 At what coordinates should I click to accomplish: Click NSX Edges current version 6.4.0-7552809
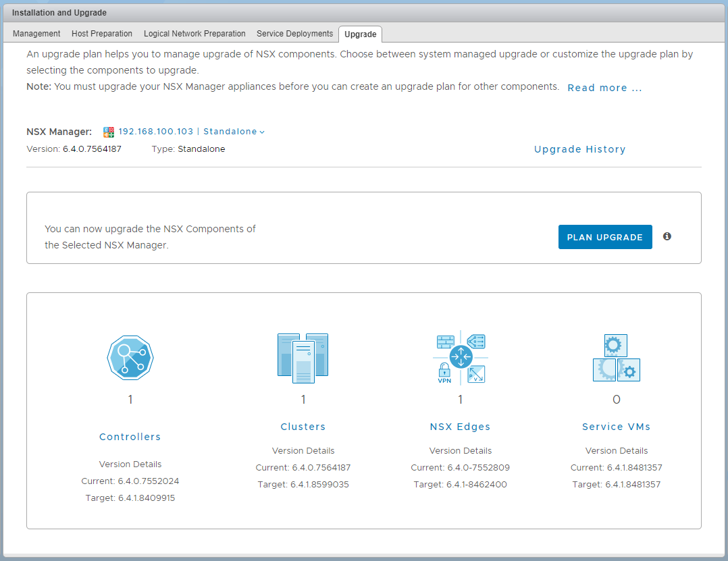(x=460, y=468)
